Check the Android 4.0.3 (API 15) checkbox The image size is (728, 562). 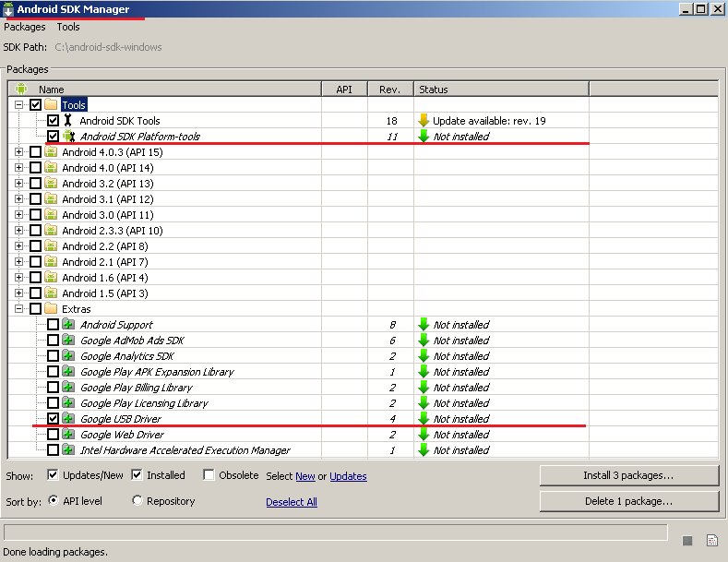click(35, 152)
